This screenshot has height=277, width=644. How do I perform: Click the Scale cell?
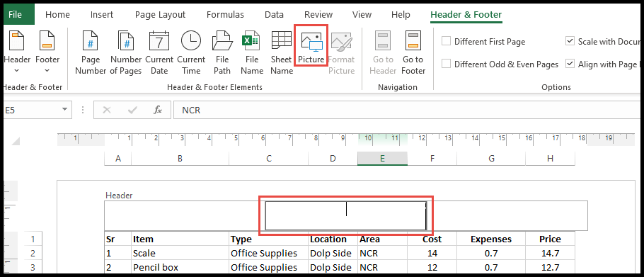180,254
